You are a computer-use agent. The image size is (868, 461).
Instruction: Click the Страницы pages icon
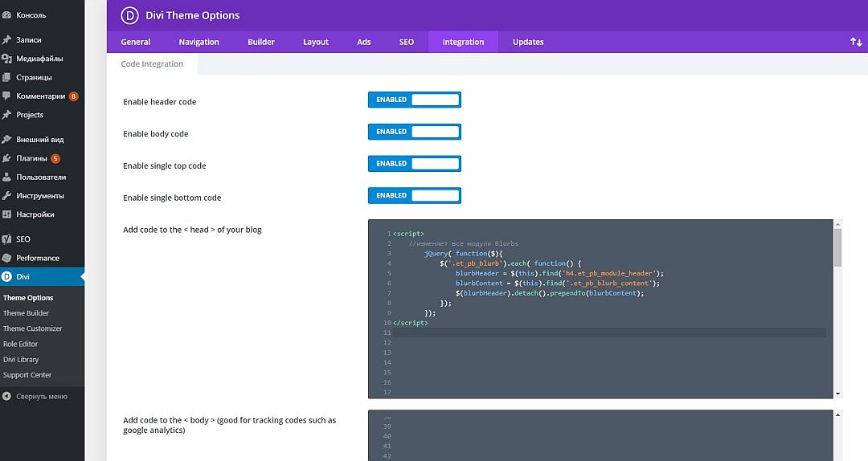(6, 77)
